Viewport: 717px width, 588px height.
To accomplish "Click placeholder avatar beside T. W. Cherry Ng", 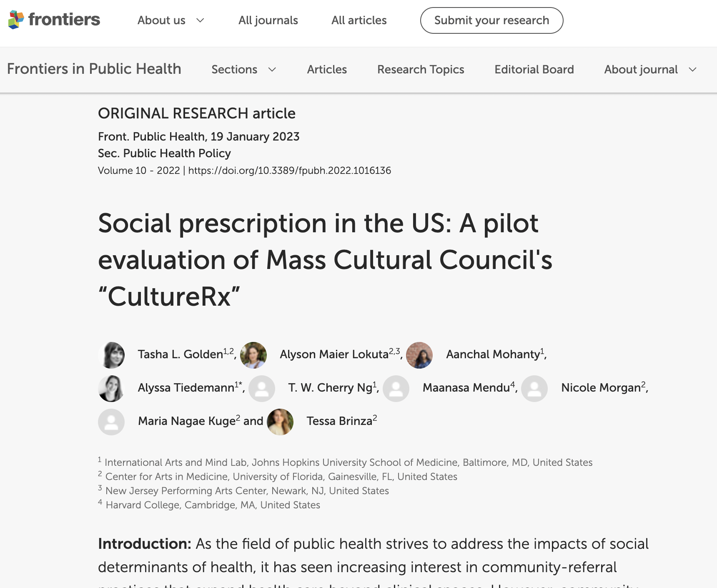I will (x=262, y=389).
